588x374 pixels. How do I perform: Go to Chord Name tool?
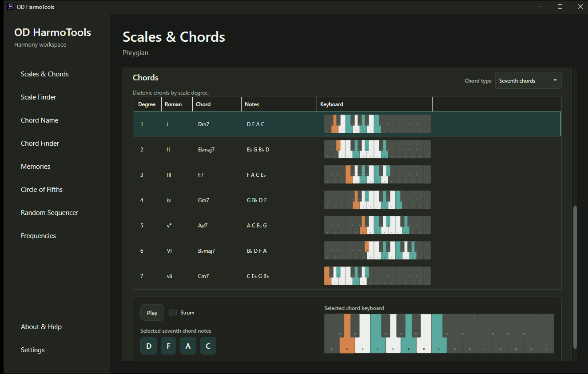(40, 120)
